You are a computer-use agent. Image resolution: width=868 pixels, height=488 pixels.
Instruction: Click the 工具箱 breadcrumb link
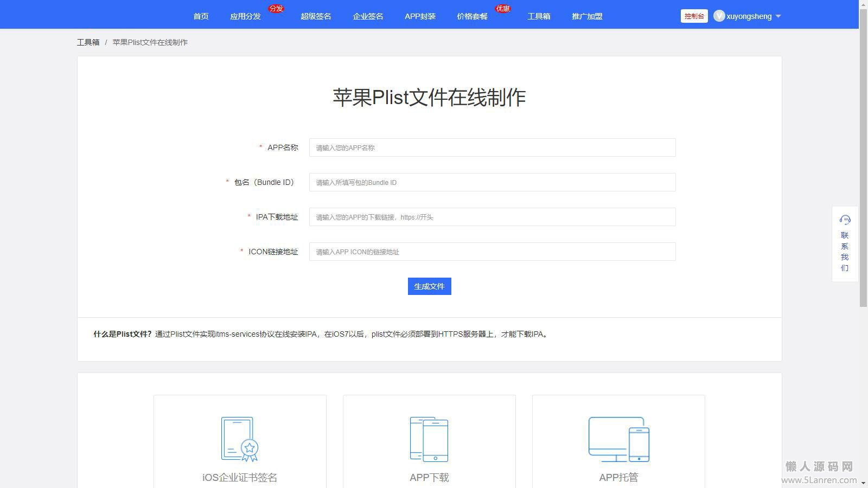pos(88,42)
